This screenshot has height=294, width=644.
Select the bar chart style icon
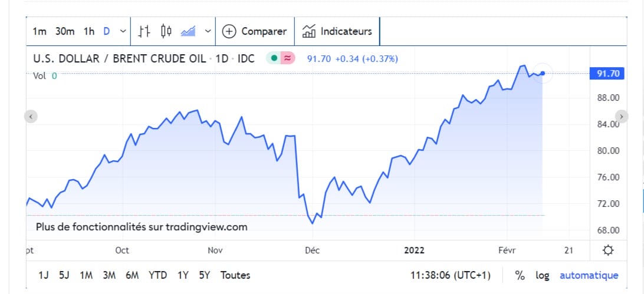coord(144,31)
